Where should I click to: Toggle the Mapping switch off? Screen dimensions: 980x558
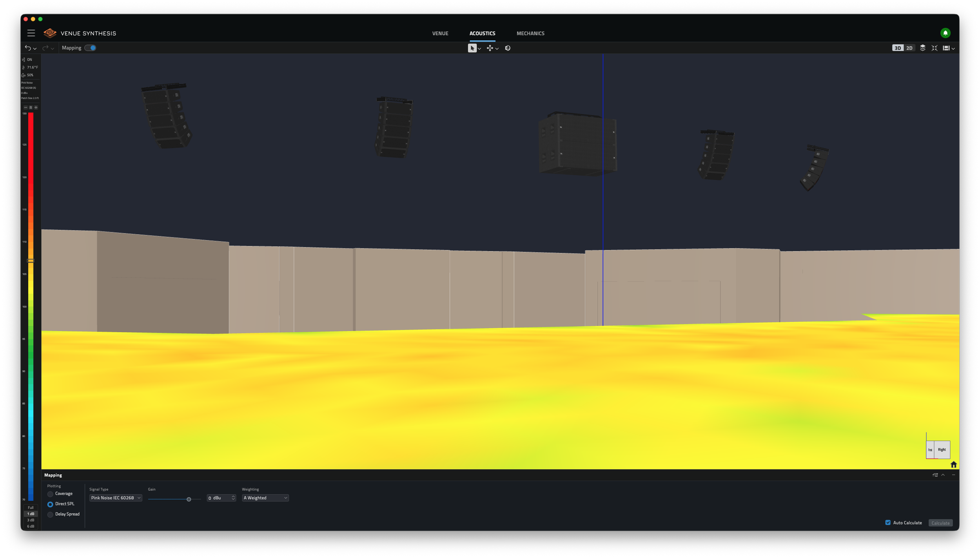[x=91, y=48]
